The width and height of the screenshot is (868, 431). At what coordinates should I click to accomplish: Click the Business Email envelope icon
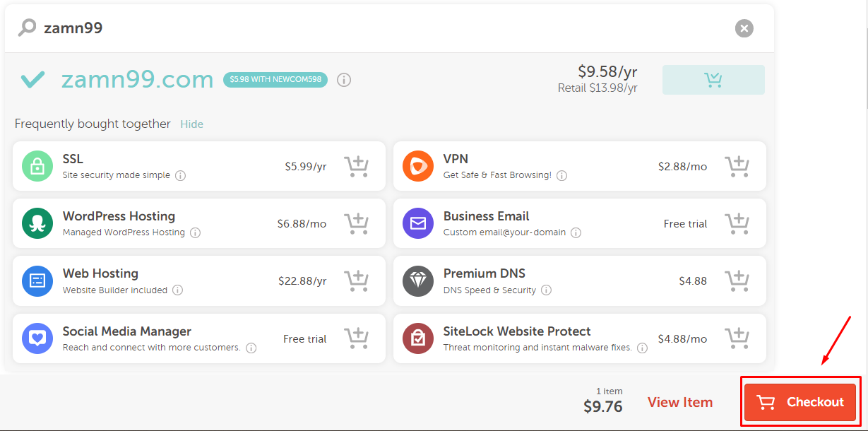coord(418,223)
